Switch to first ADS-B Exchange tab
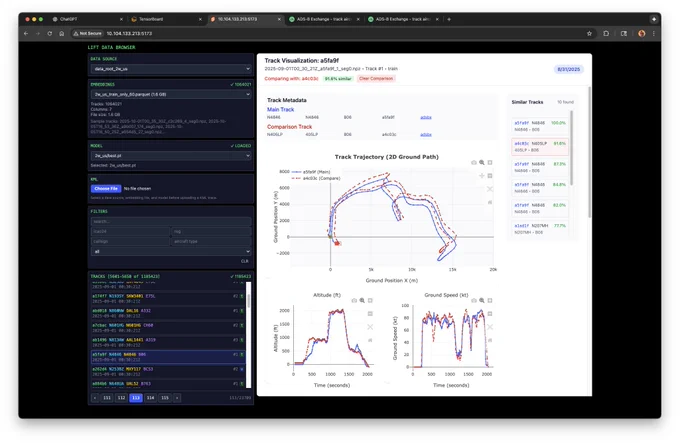The image size is (680, 443). point(323,19)
